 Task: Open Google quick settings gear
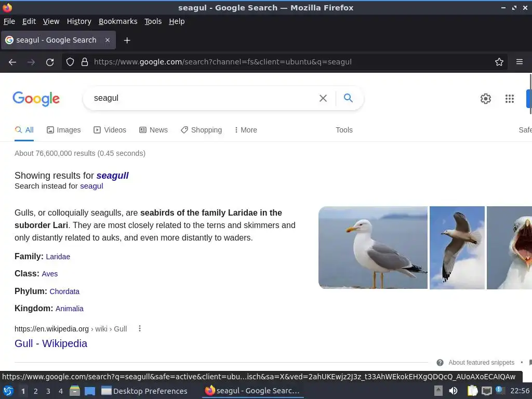(486, 98)
